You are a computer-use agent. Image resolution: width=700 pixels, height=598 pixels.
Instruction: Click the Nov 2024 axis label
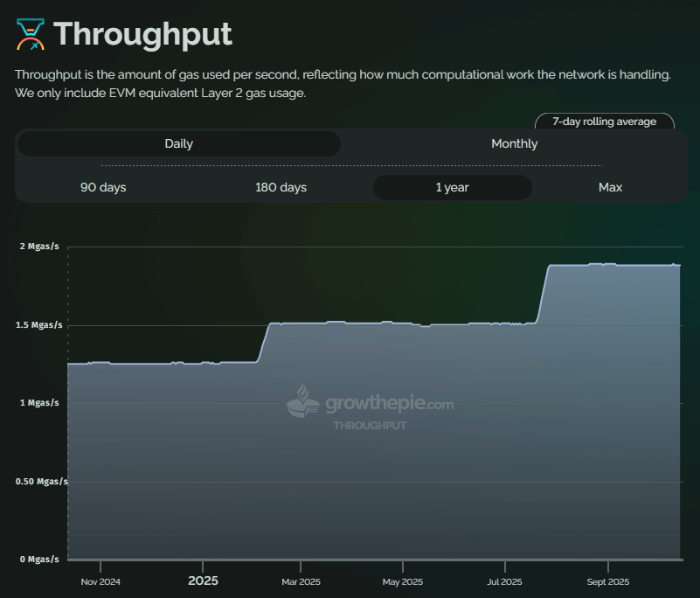pyautogui.click(x=100, y=581)
